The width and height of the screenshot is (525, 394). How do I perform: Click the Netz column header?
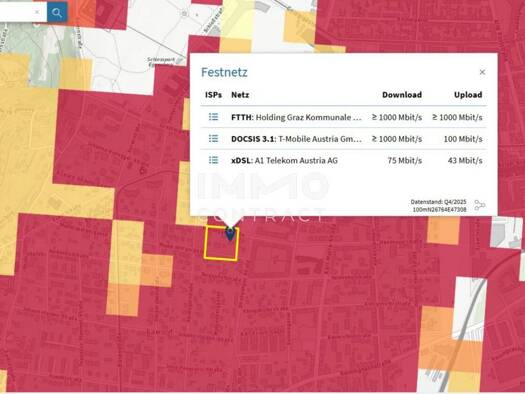point(240,95)
